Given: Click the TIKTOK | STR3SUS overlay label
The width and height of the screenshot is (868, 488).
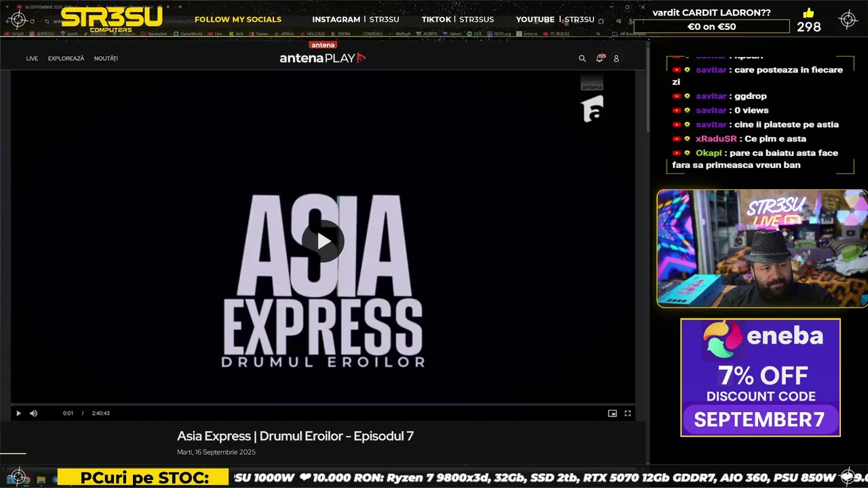Looking at the screenshot, I should click(458, 20).
